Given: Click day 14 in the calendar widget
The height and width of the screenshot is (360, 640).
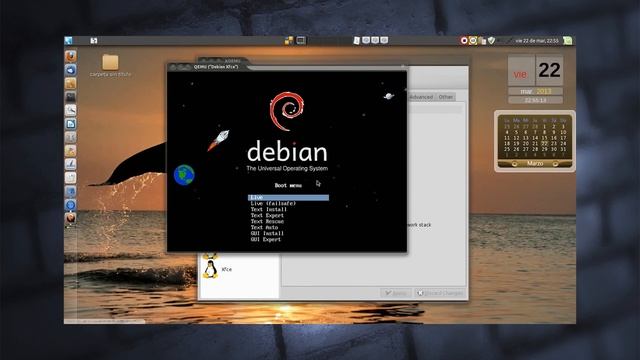Looking at the screenshot, I should pyautogui.click(x=535, y=138).
